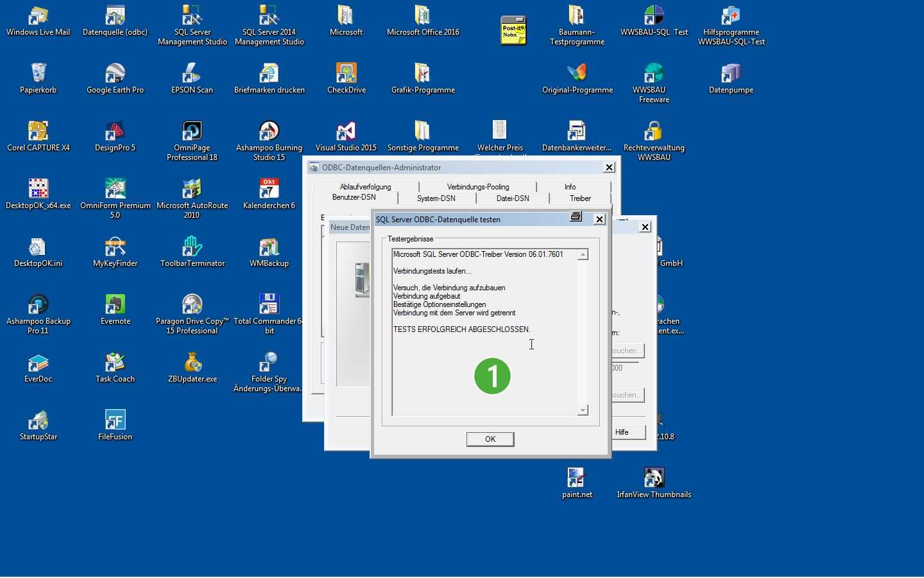This screenshot has height=578, width=924.
Task: Switch to Verbindungs-Pooling tab
Action: [x=478, y=187]
